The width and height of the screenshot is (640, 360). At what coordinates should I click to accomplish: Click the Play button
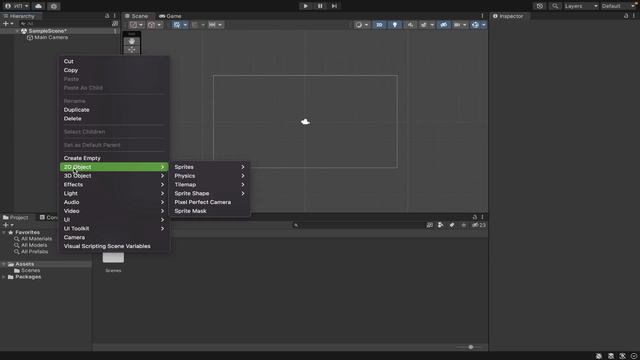pos(305,6)
